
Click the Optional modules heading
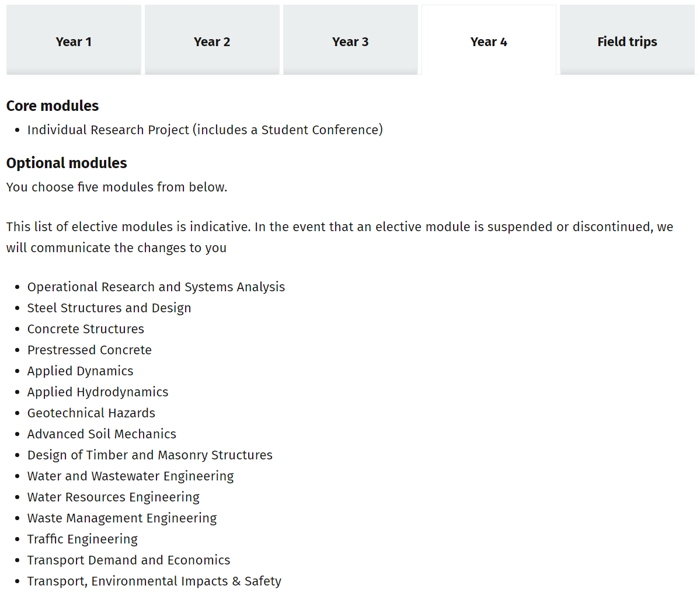pos(67,163)
